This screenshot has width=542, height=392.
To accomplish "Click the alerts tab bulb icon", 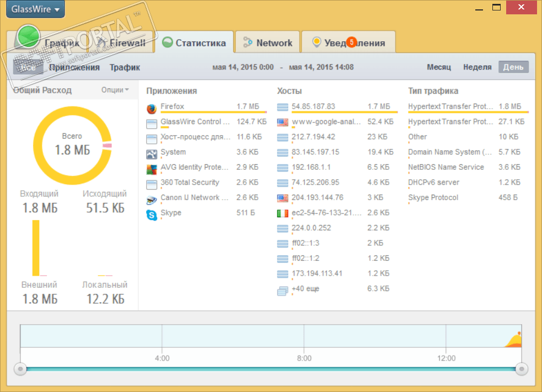I will (316, 42).
